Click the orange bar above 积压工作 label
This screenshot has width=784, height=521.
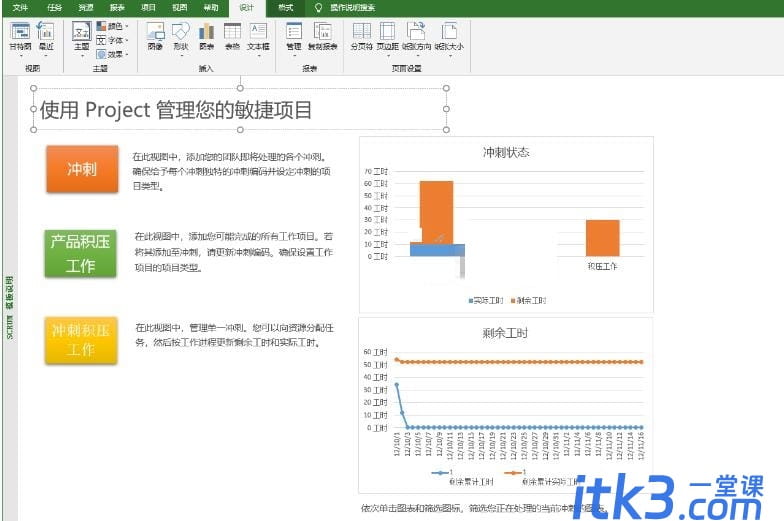pos(602,238)
